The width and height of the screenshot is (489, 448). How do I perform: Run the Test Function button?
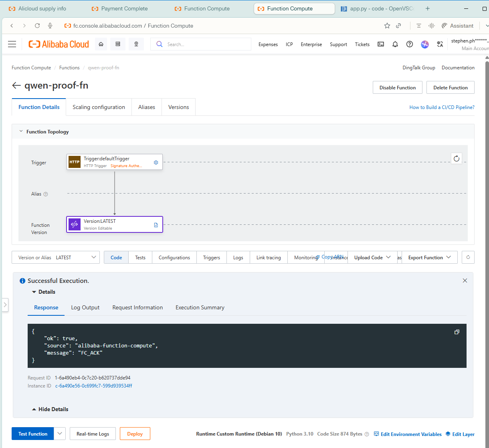(x=33, y=434)
